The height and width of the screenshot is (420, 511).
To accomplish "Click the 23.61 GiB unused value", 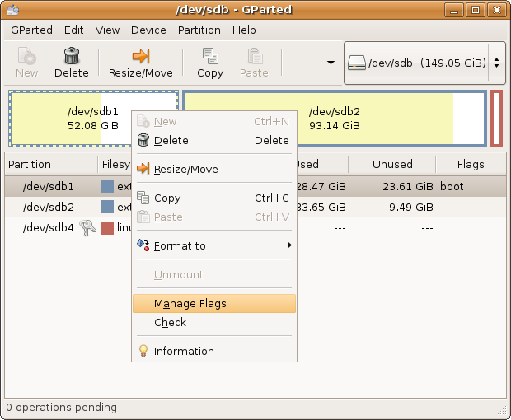I will tap(408, 187).
